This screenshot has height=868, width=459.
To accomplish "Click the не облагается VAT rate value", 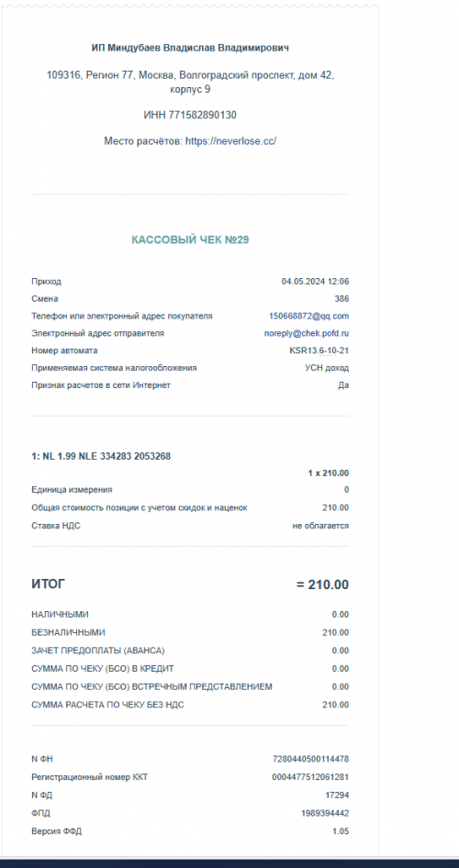I will click(320, 526).
